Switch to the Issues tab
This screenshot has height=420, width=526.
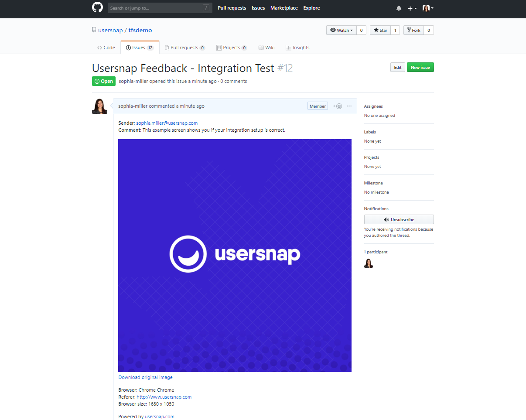tap(140, 48)
